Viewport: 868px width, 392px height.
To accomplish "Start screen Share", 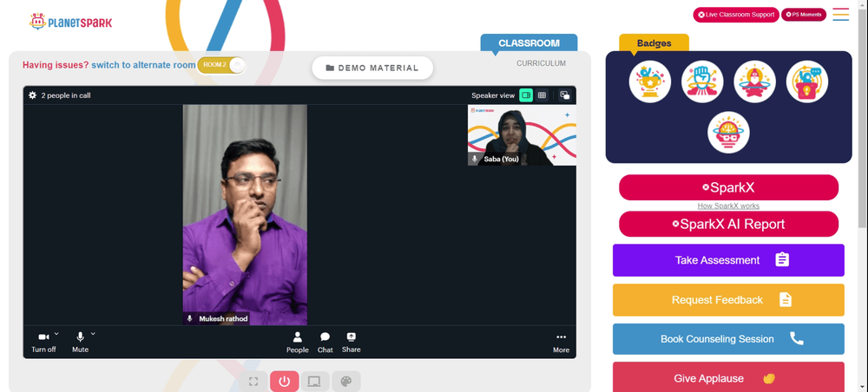I will point(351,343).
